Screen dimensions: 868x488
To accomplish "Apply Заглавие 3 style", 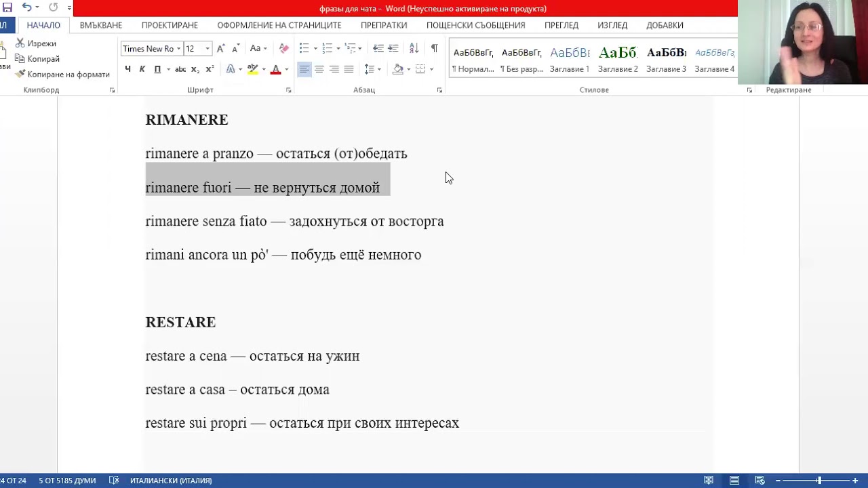I will (666, 59).
